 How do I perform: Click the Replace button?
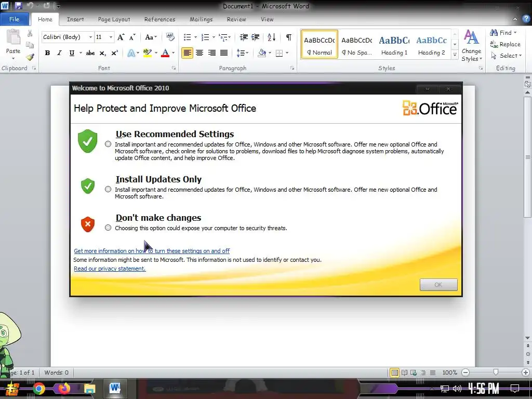tap(505, 44)
